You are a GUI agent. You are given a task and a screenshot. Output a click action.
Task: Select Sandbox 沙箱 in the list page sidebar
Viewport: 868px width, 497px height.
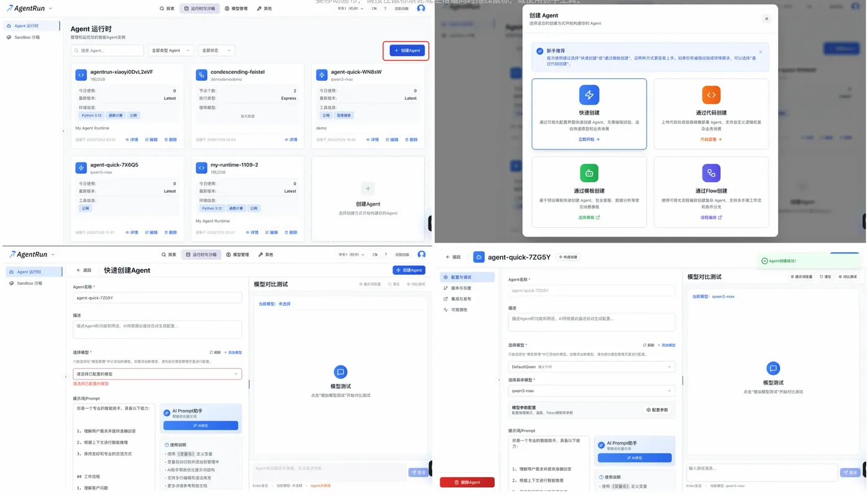31,37
